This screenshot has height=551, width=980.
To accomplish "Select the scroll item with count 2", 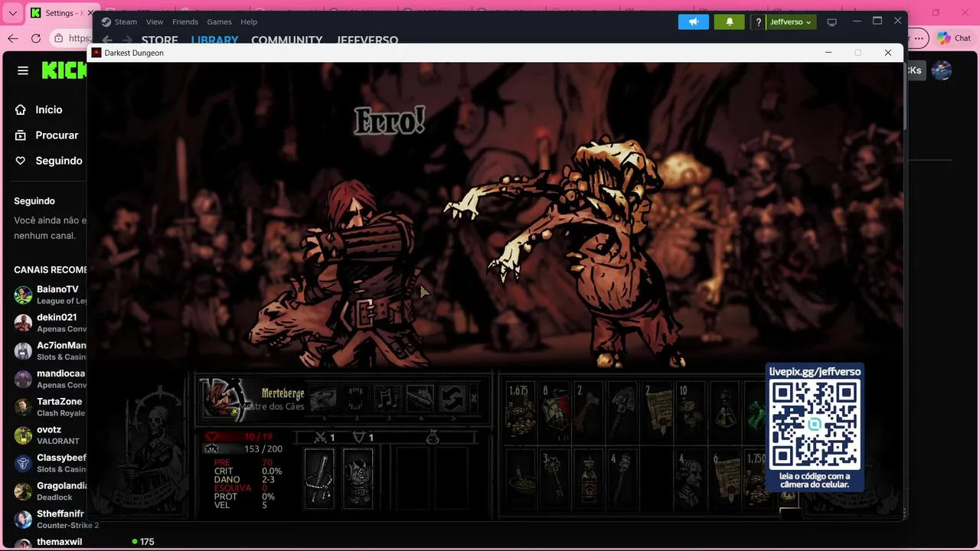I will coord(658,410).
